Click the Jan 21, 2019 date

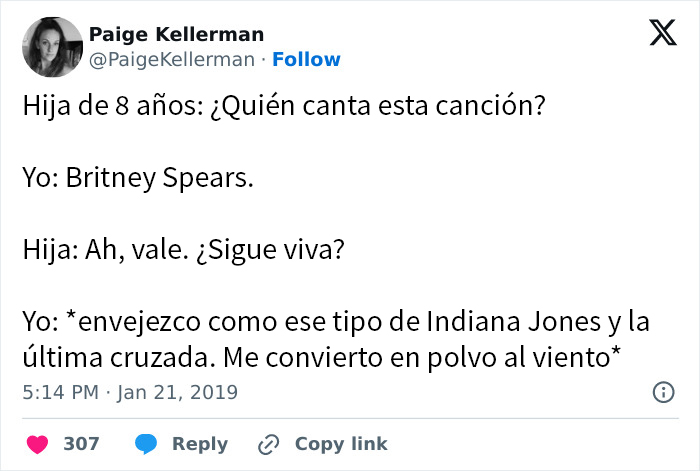(x=181, y=392)
